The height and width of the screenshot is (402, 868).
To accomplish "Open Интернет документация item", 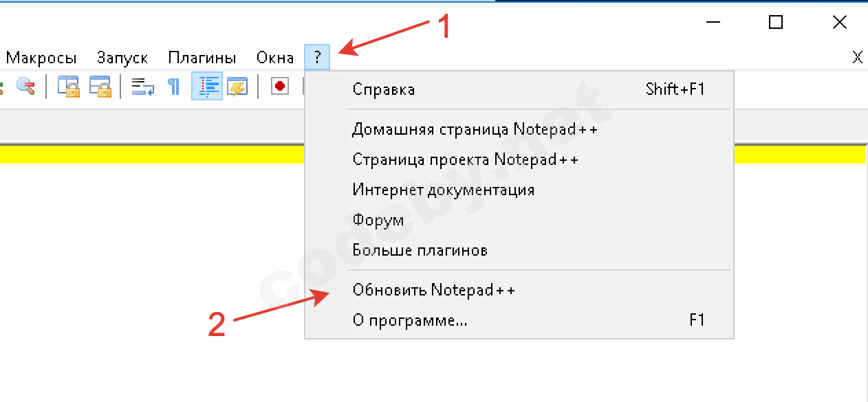I will (x=519, y=190).
